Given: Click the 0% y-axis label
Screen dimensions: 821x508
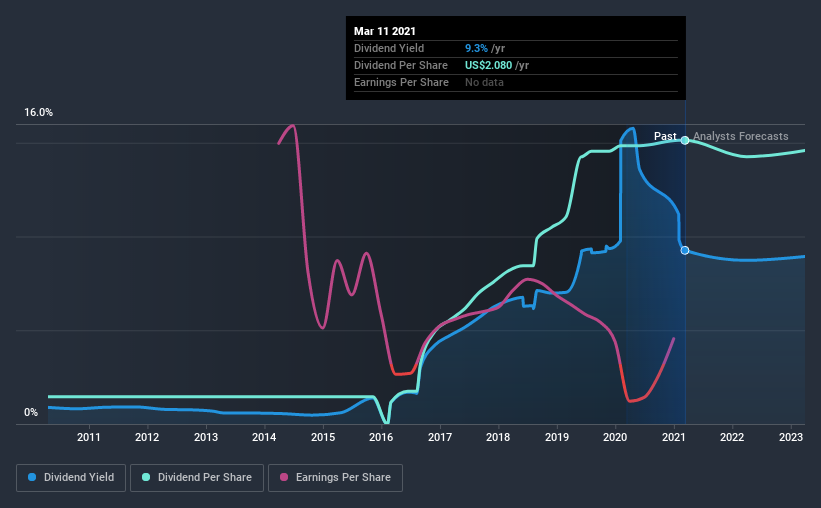Looking at the screenshot, I should click(31, 413).
